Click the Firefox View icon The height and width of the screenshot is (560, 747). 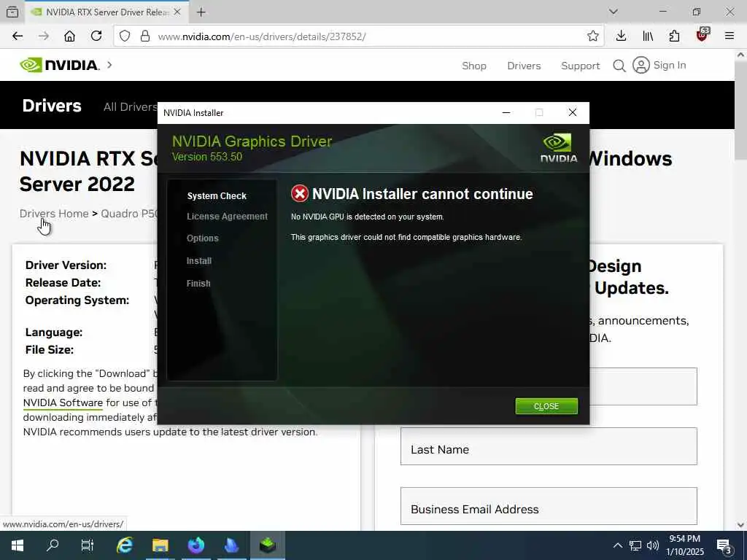click(x=12, y=12)
